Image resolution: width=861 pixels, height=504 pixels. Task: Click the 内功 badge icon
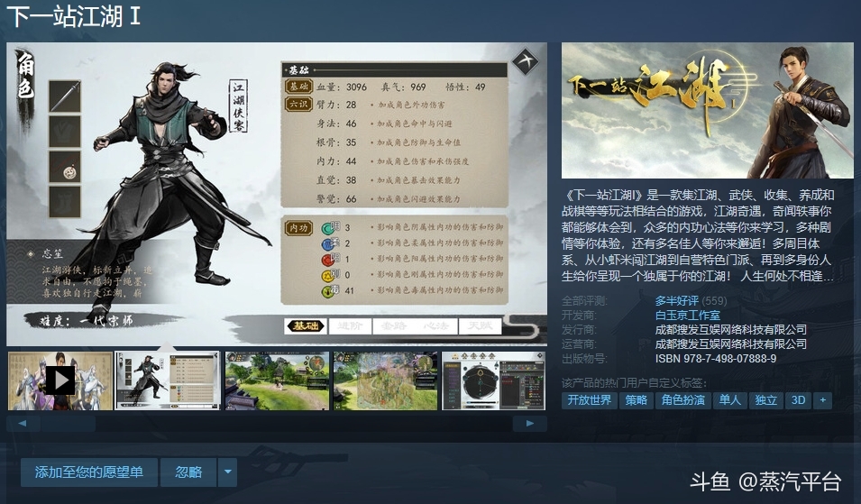[x=298, y=227]
